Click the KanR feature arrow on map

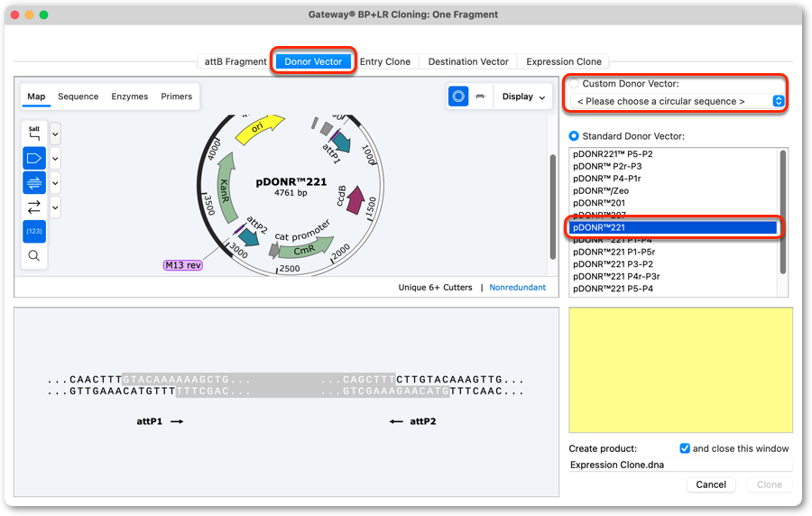click(226, 189)
